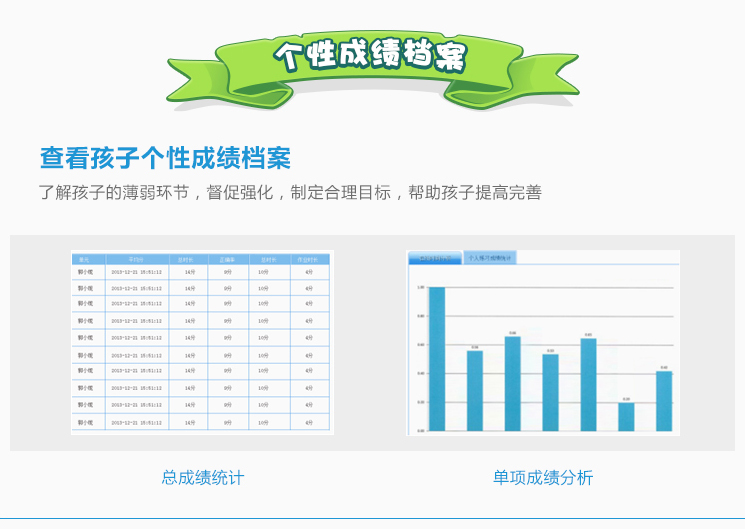This screenshot has height=529, width=745.
Task: Select the dark blue active chart tab
Action: [436, 258]
